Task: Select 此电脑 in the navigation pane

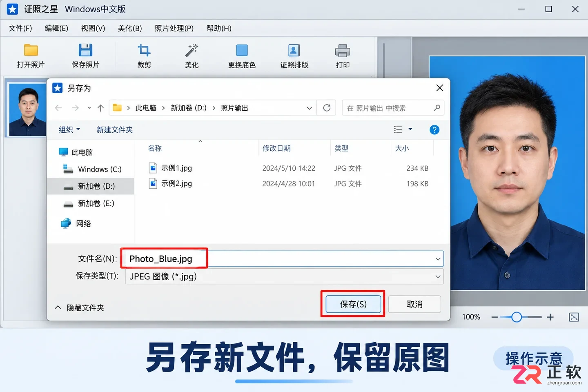Action: [76, 152]
